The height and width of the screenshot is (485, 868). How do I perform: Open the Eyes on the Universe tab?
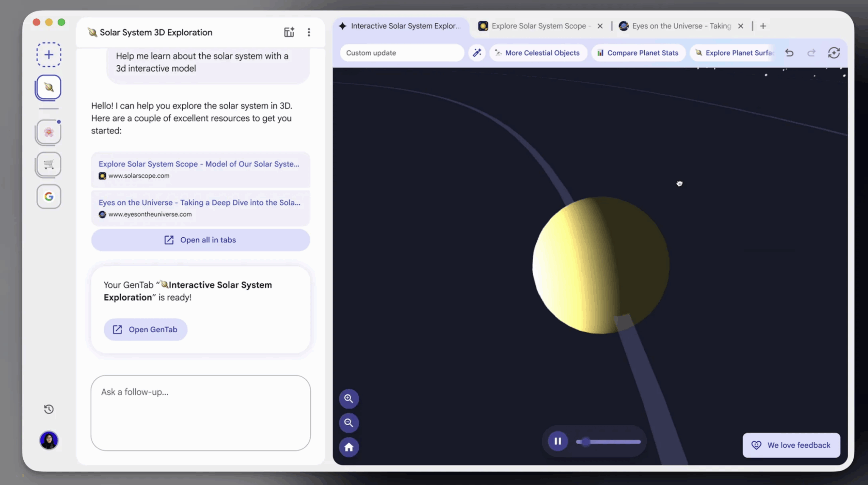[x=678, y=26]
